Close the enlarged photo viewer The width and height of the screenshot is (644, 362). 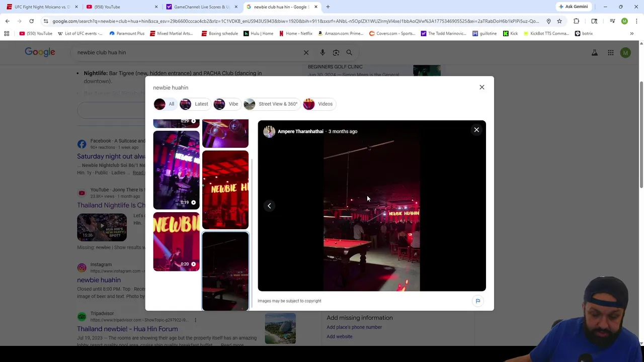point(476,130)
